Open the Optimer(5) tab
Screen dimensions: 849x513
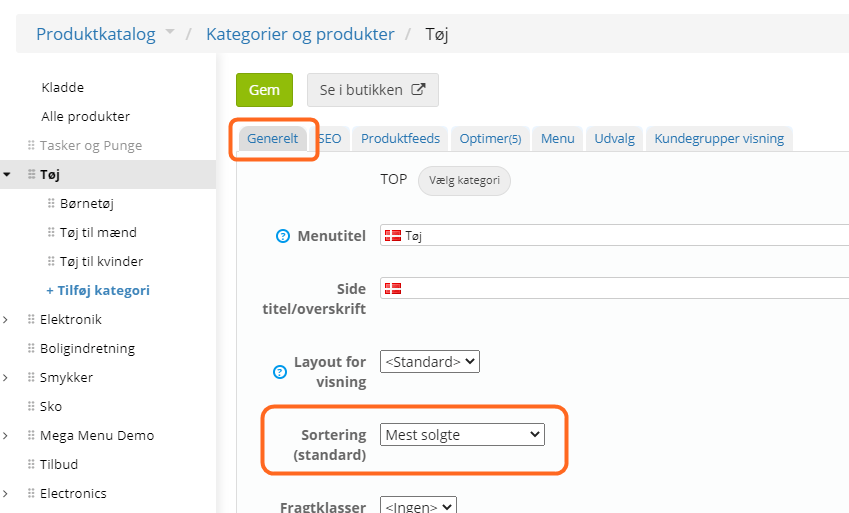[x=490, y=139]
